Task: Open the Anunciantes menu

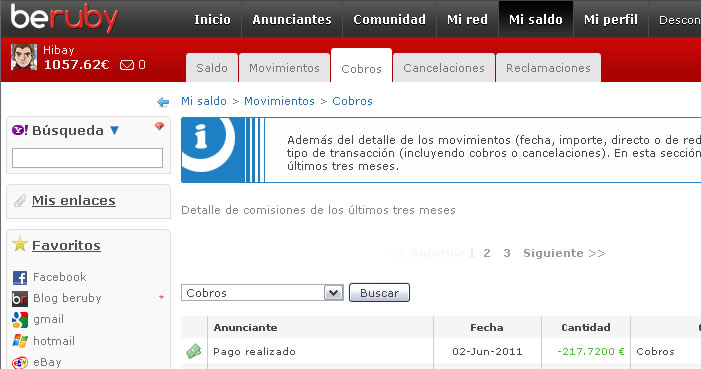Action: [x=292, y=19]
